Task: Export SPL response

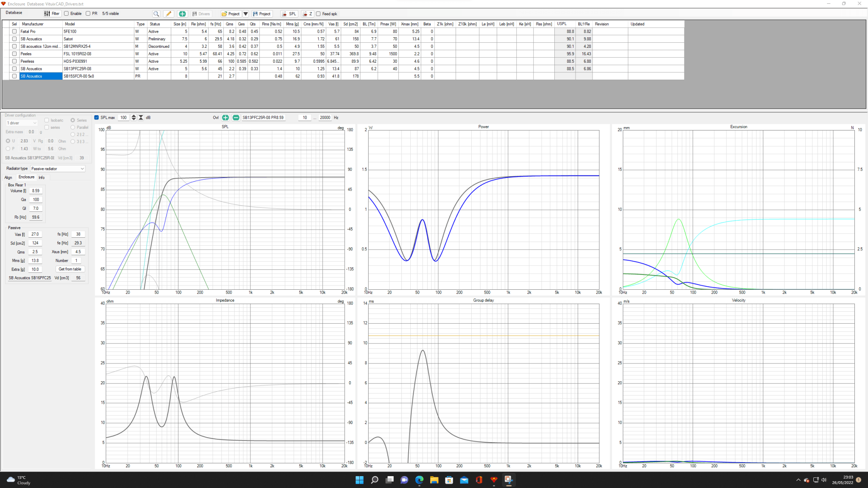Action: [x=289, y=14]
